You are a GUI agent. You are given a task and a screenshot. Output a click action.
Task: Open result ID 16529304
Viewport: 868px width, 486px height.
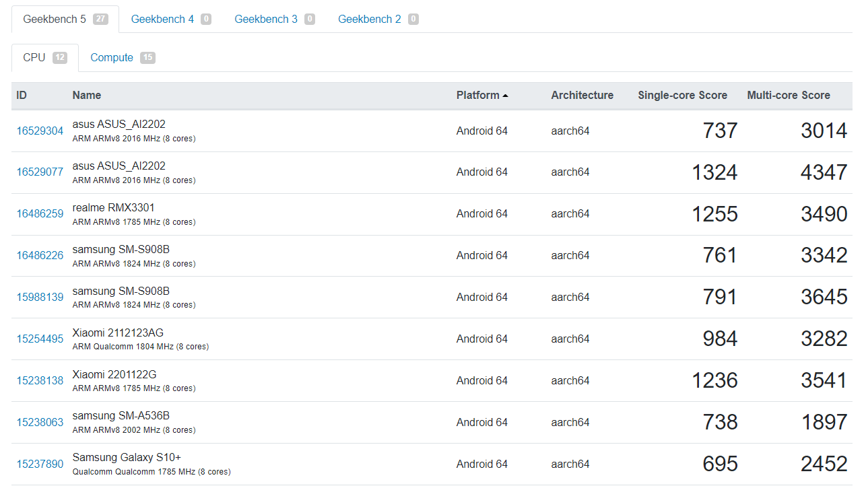pyautogui.click(x=40, y=131)
